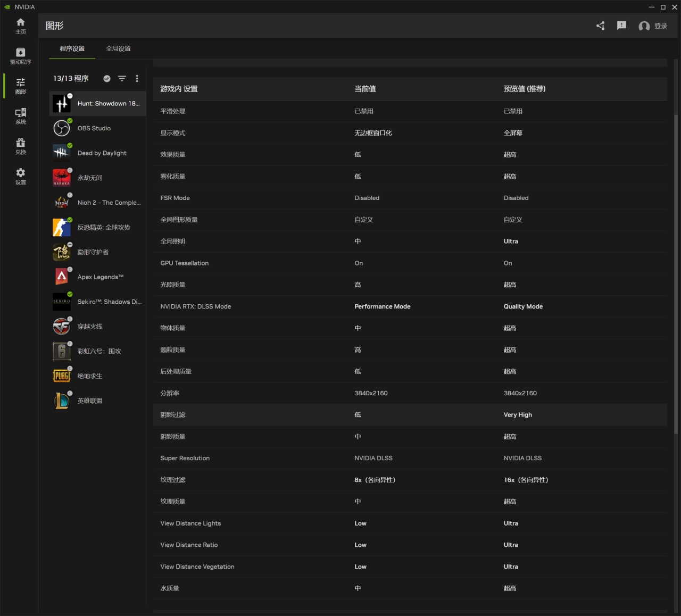Click the current 3840x2160 resolution value

[371, 393]
